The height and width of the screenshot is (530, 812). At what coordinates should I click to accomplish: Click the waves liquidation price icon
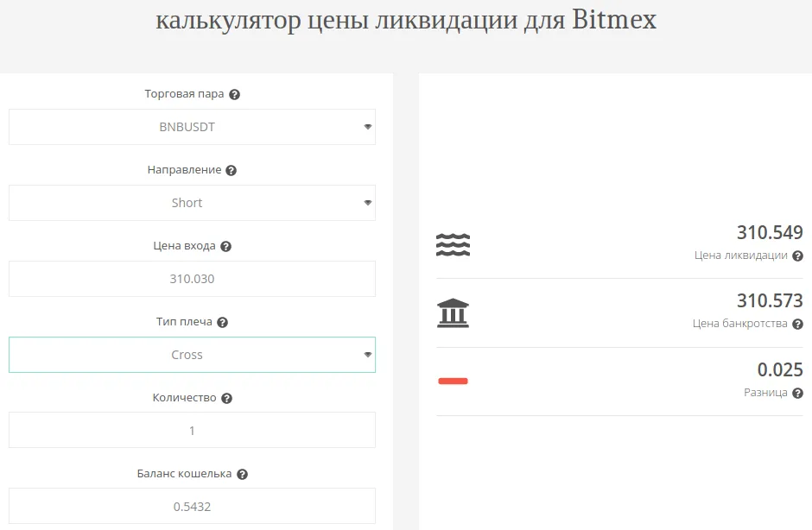coord(454,244)
